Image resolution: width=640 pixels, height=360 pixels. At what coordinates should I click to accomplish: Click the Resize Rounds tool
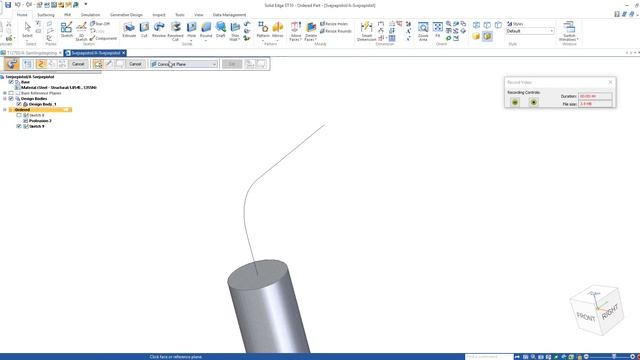click(336, 31)
